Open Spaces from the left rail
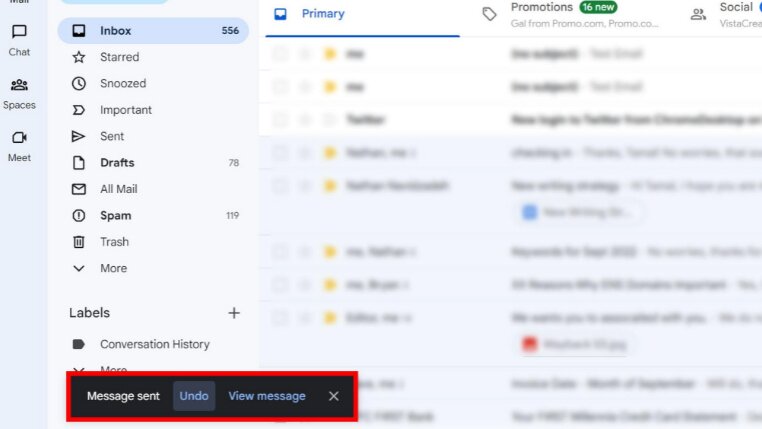Screen dimensions: 762x429 [19, 94]
